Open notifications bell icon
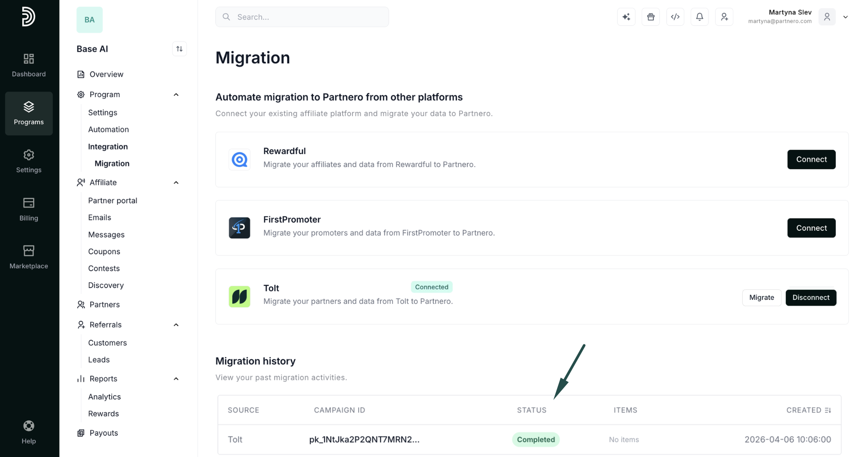 click(x=699, y=17)
